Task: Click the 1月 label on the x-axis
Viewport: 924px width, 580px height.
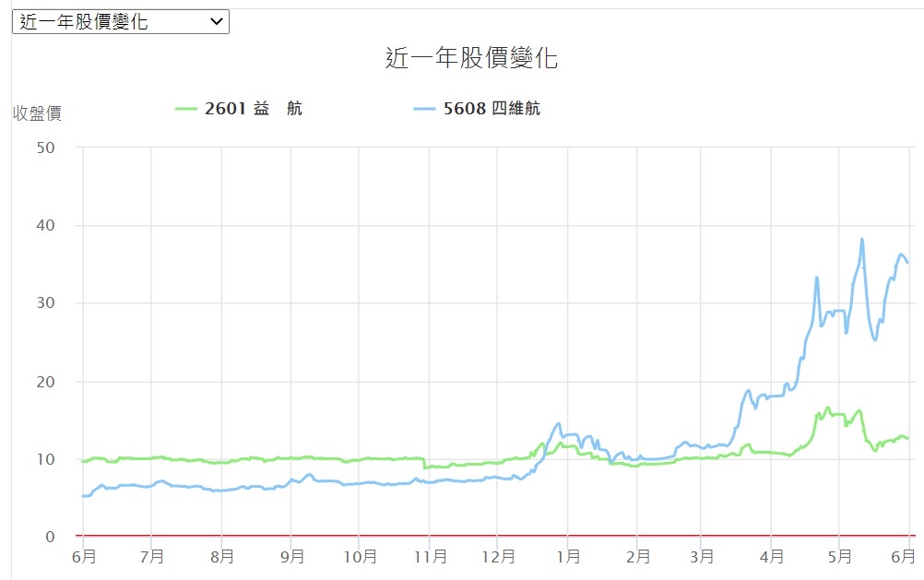Action: tap(568, 557)
